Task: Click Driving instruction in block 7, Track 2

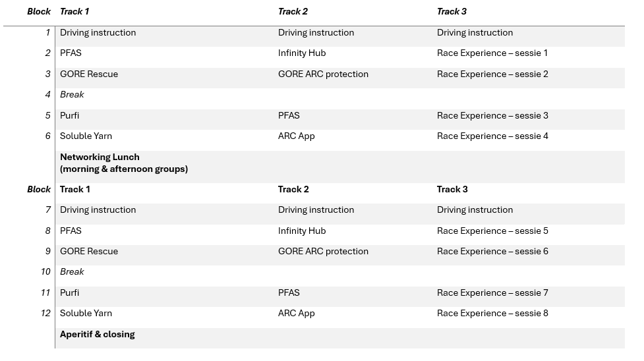Action: (316, 209)
